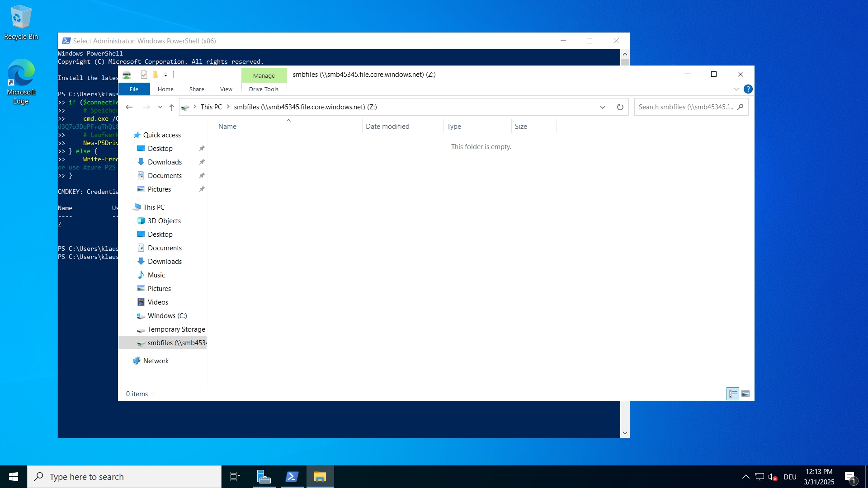Sort by Date modified column header

pos(387,127)
